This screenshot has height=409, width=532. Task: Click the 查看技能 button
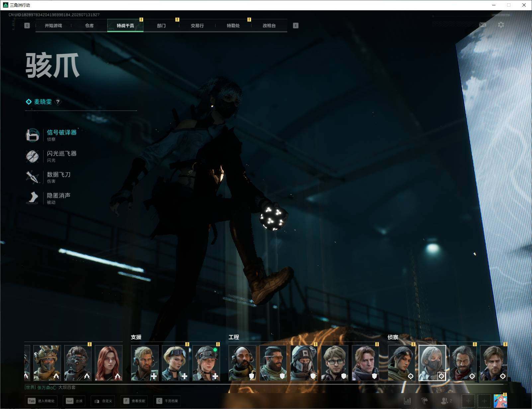tap(134, 401)
